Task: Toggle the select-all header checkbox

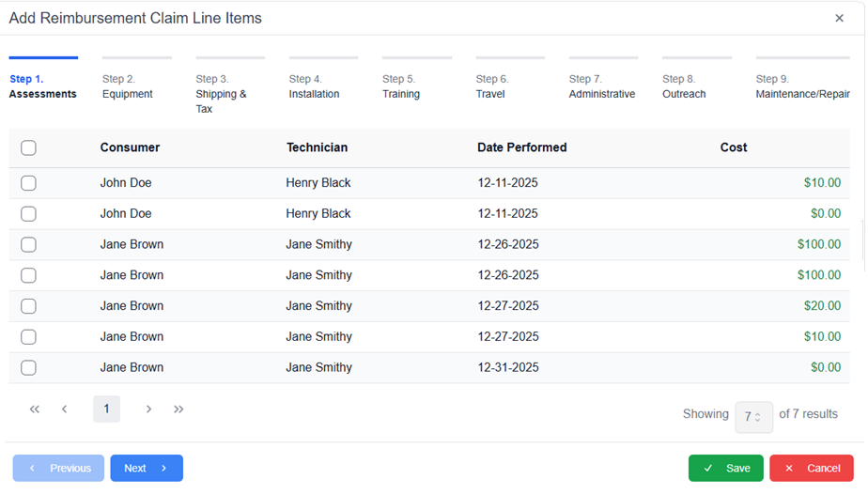Action: tap(28, 147)
